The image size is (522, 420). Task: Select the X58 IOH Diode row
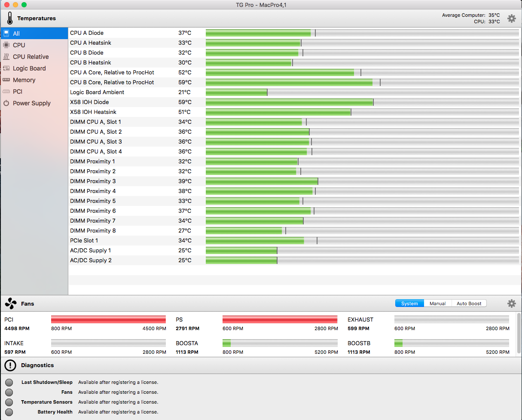[x=295, y=102]
